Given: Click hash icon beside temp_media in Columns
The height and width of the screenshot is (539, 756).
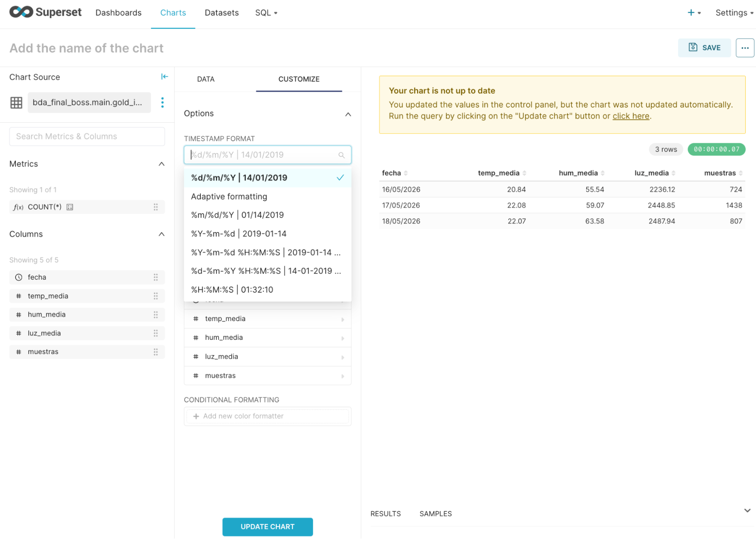Looking at the screenshot, I should tap(19, 296).
